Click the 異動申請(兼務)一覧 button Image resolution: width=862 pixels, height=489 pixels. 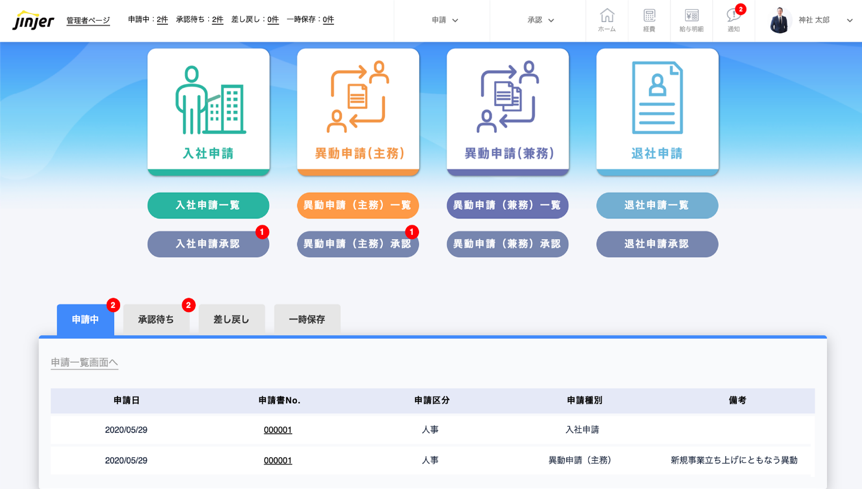[507, 205]
